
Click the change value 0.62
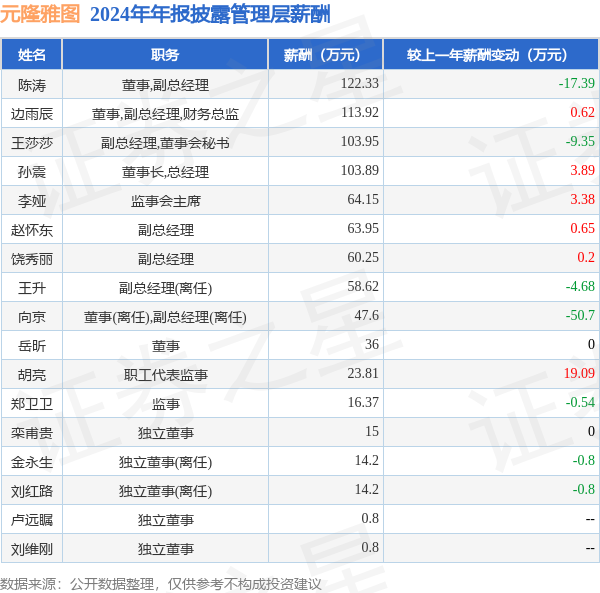click(582, 112)
